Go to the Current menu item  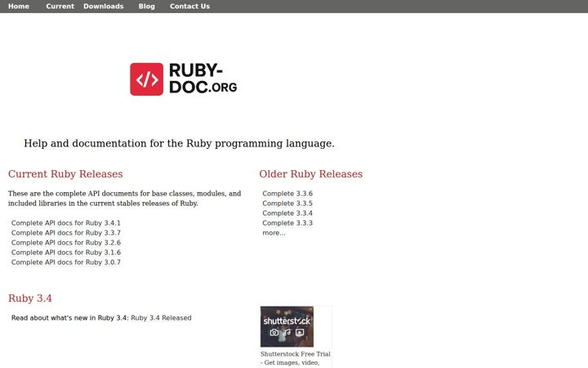click(x=60, y=7)
